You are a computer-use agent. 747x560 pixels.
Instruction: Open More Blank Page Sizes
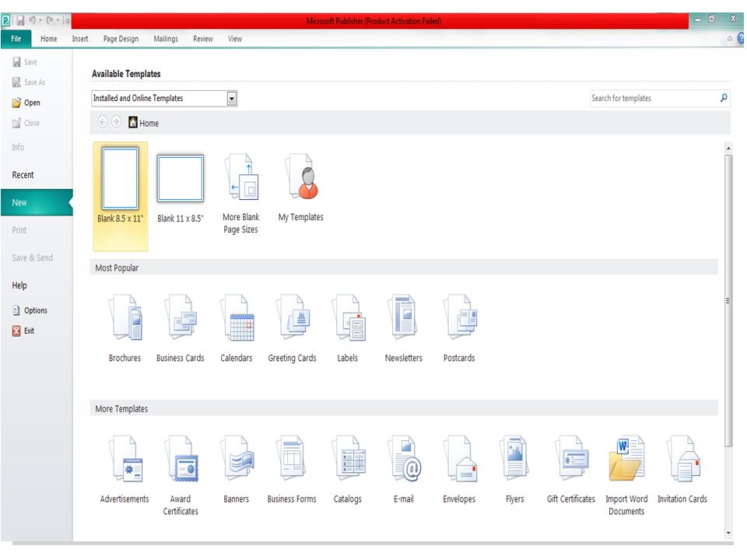tap(241, 193)
